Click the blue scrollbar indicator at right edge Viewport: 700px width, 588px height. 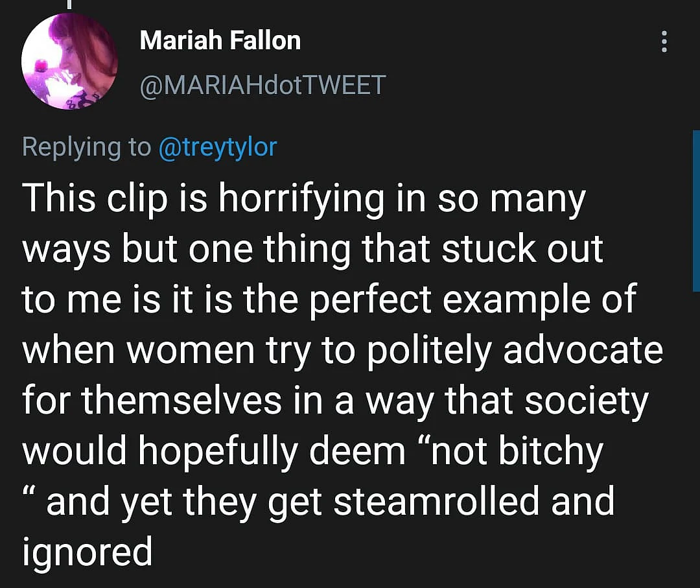click(696, 211)
